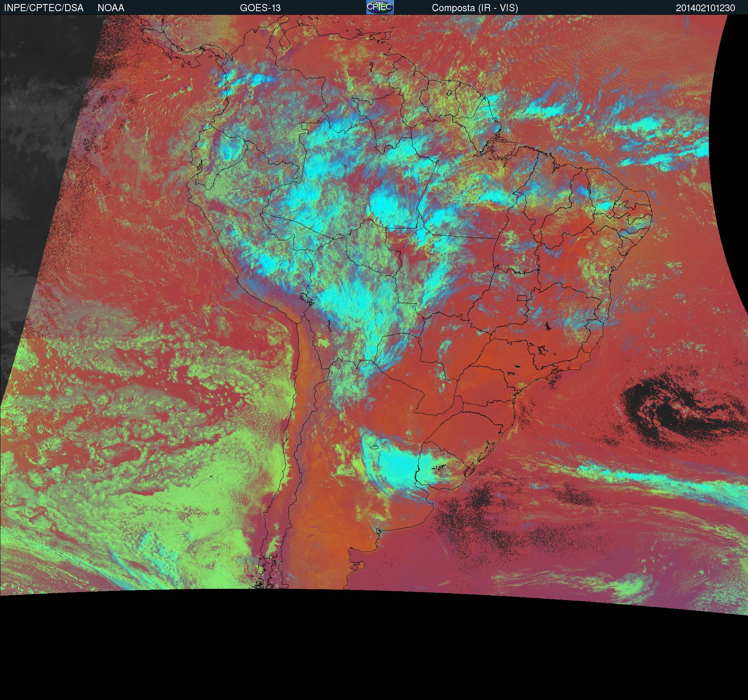Select the GOES-13 satellite name text
The image size is (748, 700).
[x=260, y=8]
